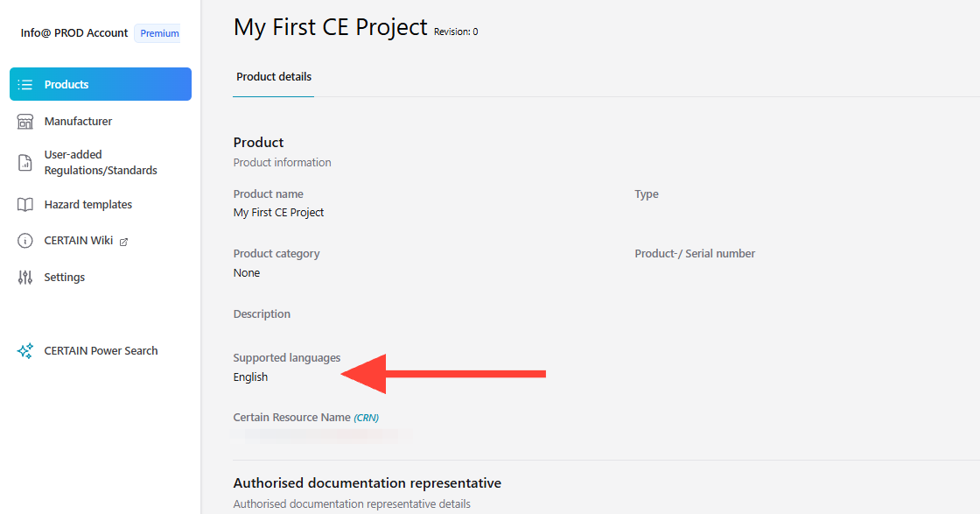Screen dimensions: 980x514
Task: Open CERTAIN Power Search
Action: (101, 351)
